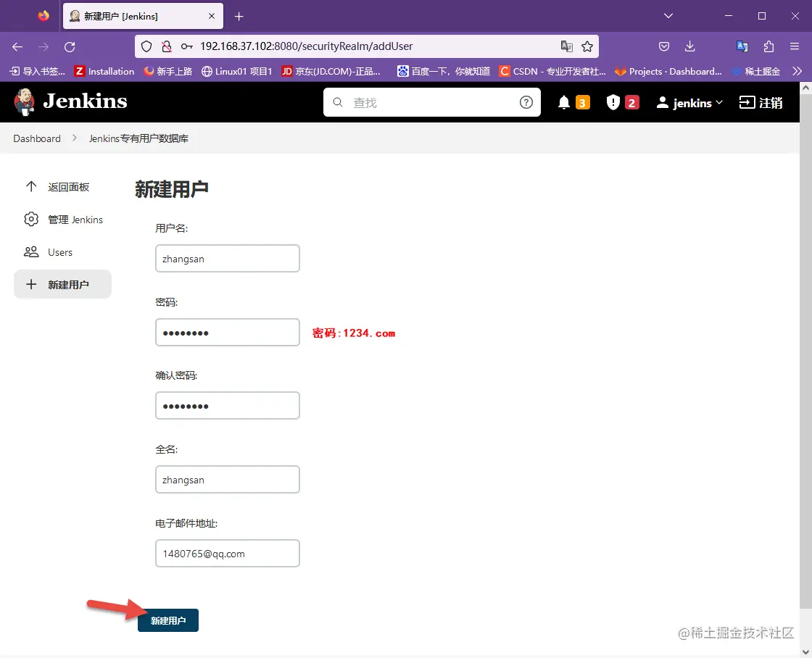812x658 pixels.
Task: Expand the breadcrumb chevron after Dashboard
Action: 75,138
